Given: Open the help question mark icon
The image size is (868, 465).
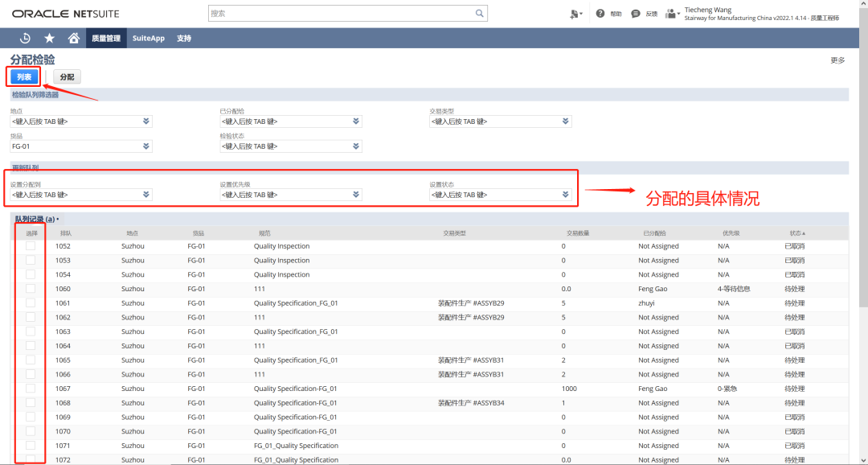Looking at the screenshot, I should tap(600, 14).
